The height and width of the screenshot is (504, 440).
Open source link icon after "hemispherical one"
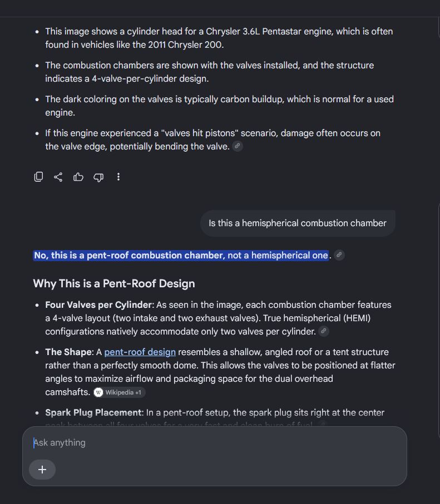tap(339, 255)
